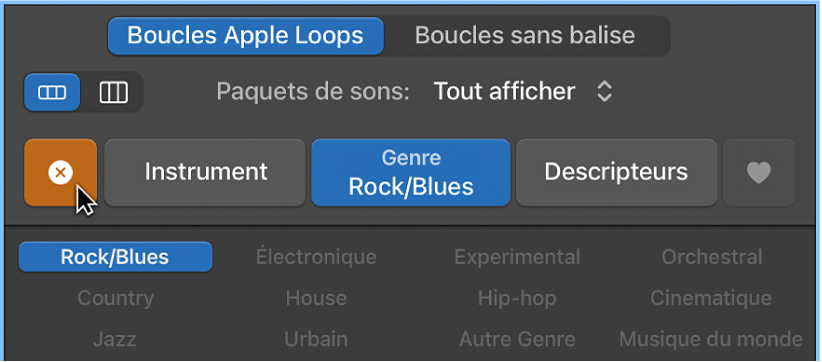822x362 pixels.
Task: Deselect the Rock/Blues genre keyword
Action: pyautogui.click(x=115, y=257)
